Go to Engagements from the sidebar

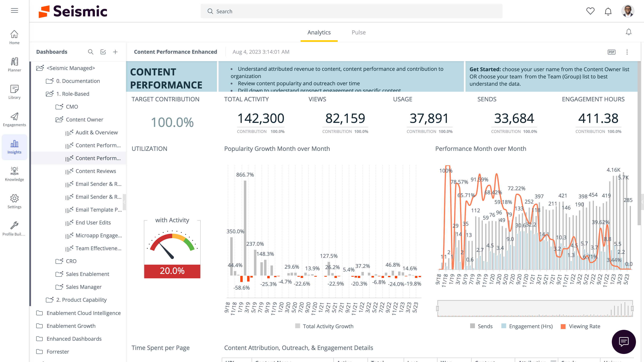(14, 119)
